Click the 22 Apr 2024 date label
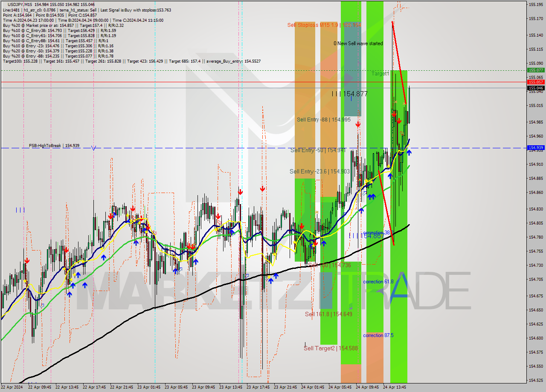The image size is (546, 392). 12,387
